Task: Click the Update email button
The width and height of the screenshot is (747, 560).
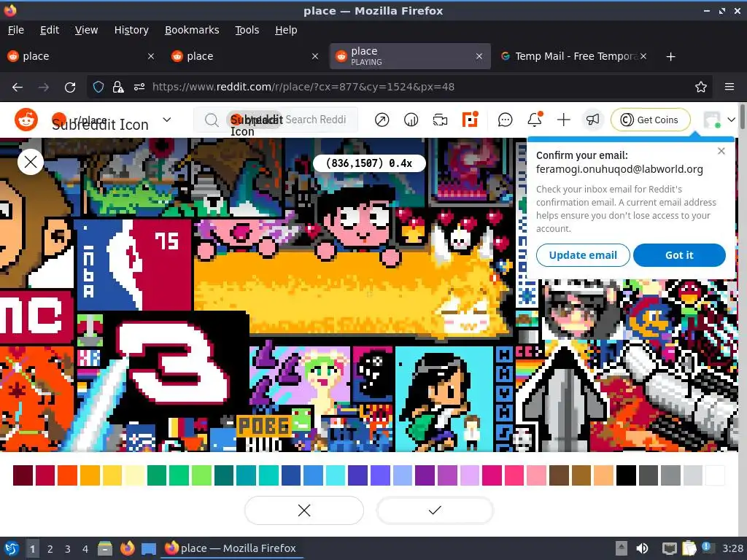Action: coord(583,255)
